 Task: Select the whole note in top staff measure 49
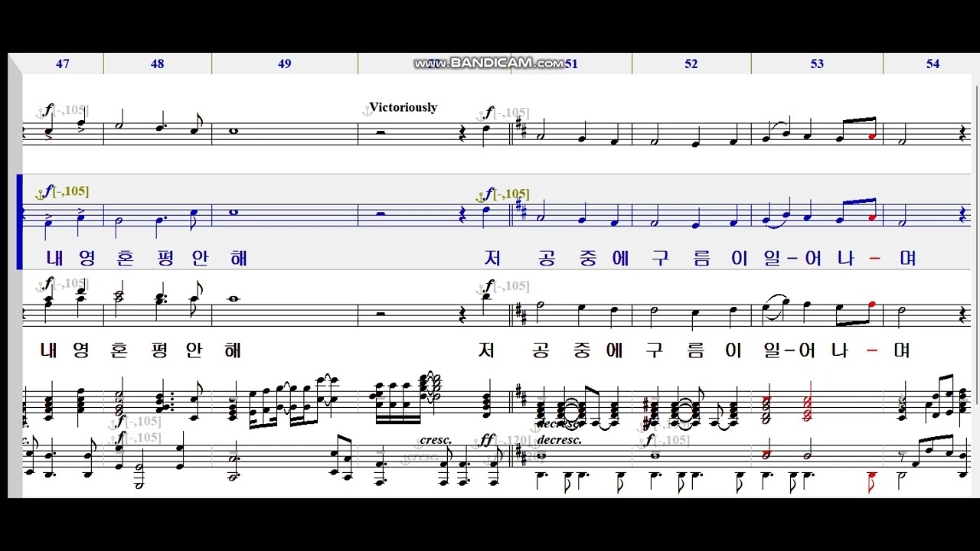pos(234,131)
